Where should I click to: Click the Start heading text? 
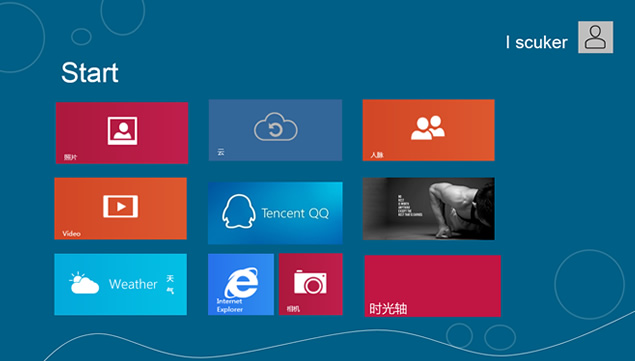coord(90,73)
